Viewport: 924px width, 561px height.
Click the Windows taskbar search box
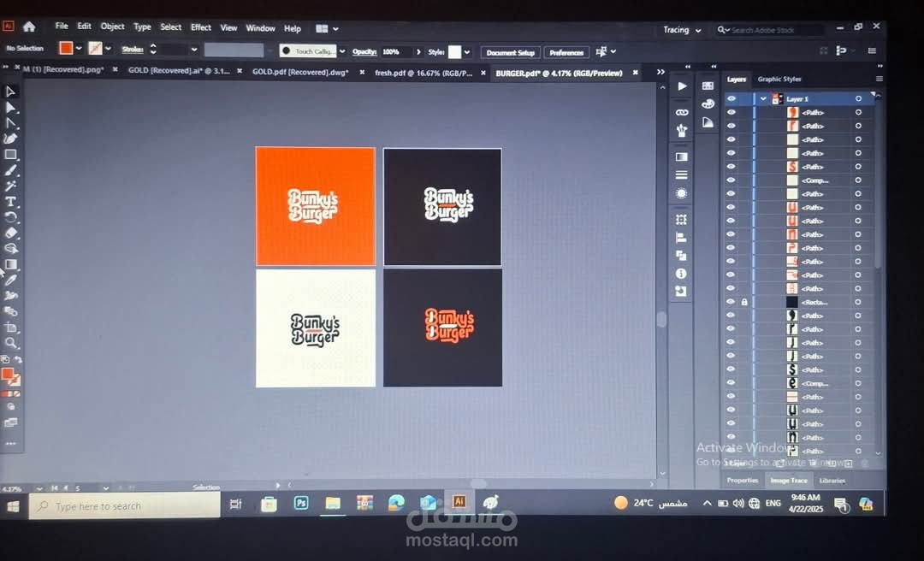124,505
